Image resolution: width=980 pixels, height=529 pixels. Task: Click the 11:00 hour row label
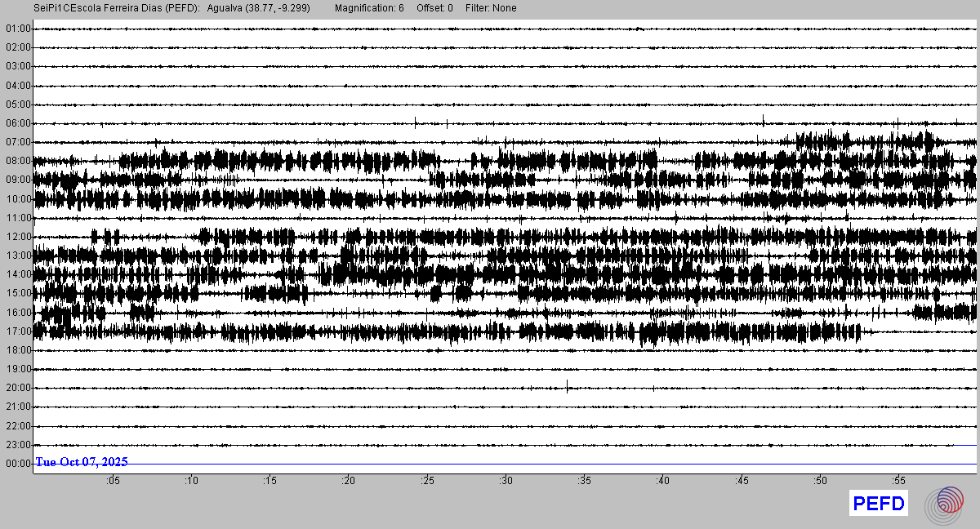coord(18,218)
